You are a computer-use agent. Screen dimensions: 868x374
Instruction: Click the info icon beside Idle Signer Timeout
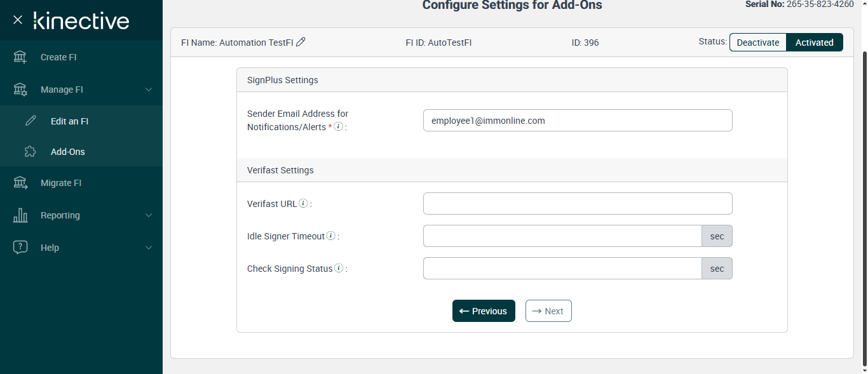click(x=331, y=236)
